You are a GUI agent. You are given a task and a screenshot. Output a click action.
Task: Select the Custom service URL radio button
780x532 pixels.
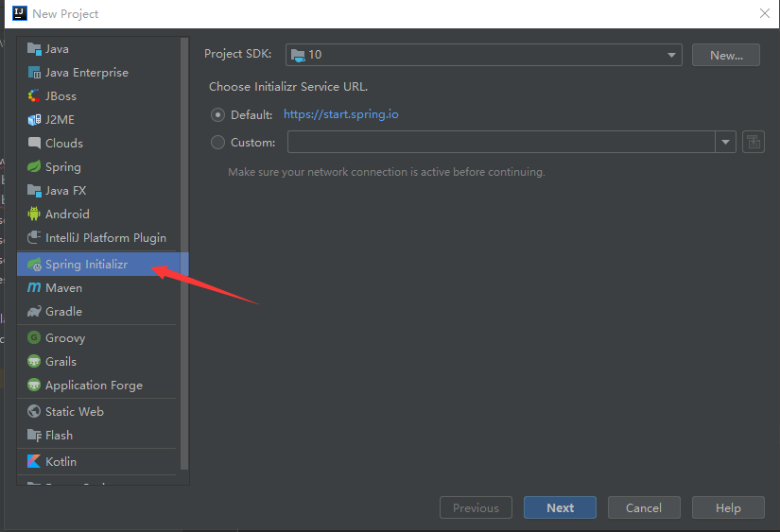point(217,142)
